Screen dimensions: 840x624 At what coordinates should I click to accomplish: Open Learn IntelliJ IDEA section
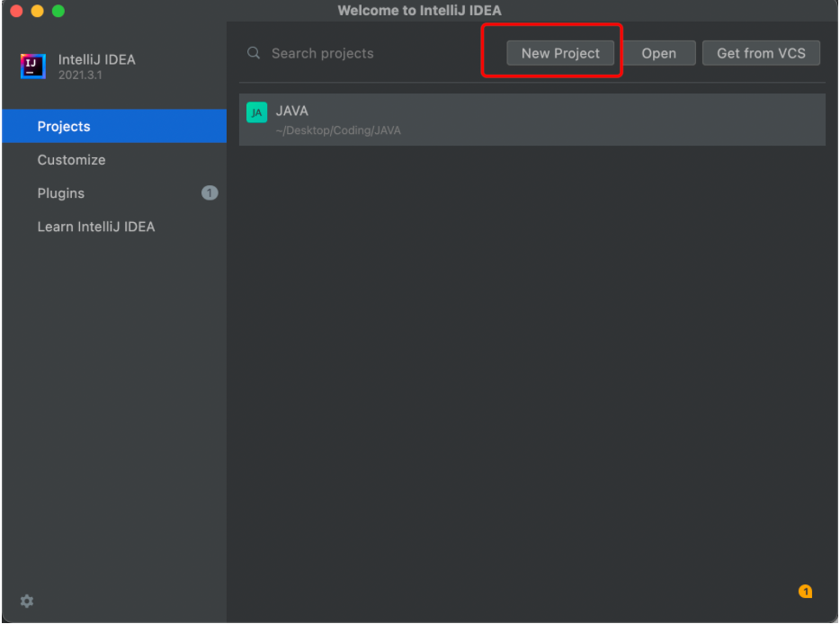(x=114, y=227)
